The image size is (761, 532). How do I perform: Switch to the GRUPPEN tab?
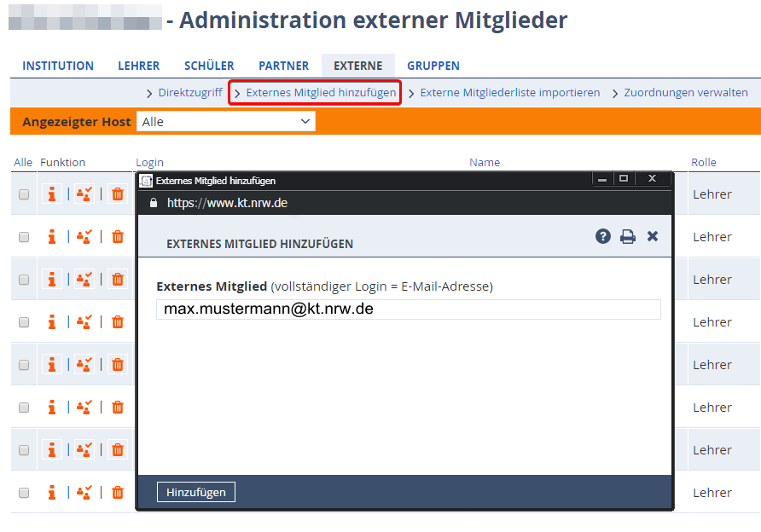(x=433, y=65)
